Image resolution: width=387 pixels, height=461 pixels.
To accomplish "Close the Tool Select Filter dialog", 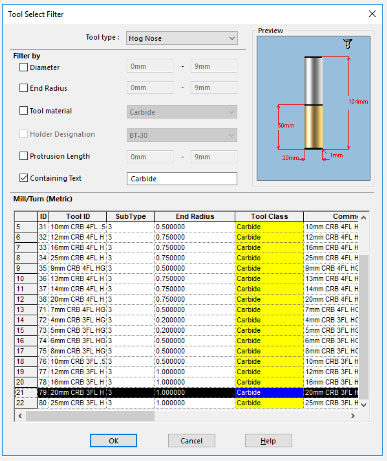I will pyautogui.click(x=372, y=14).
